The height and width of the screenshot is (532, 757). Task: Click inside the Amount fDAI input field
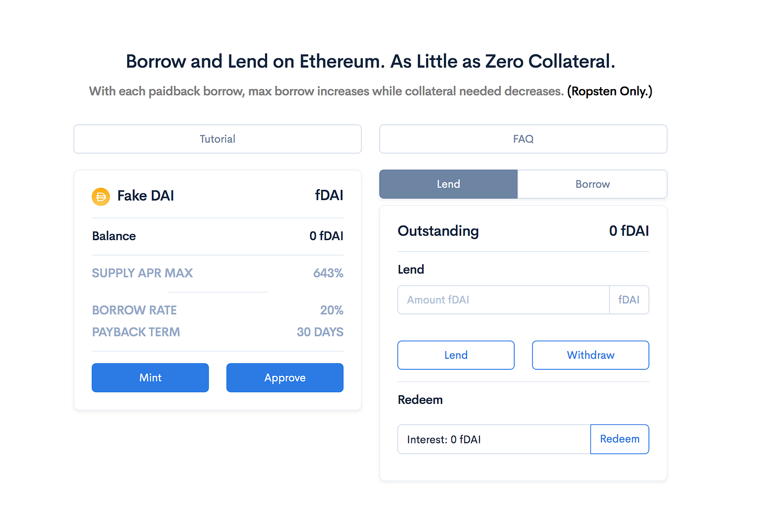[503, 300]
